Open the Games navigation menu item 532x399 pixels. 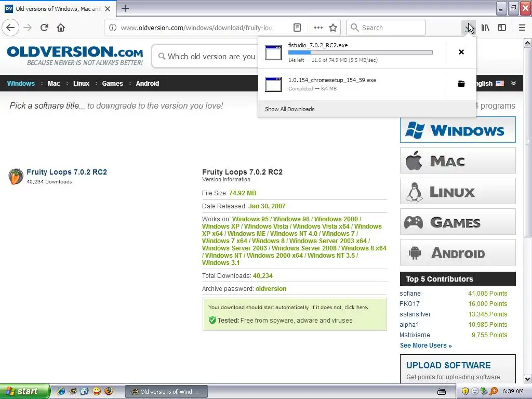coord(112,84)
